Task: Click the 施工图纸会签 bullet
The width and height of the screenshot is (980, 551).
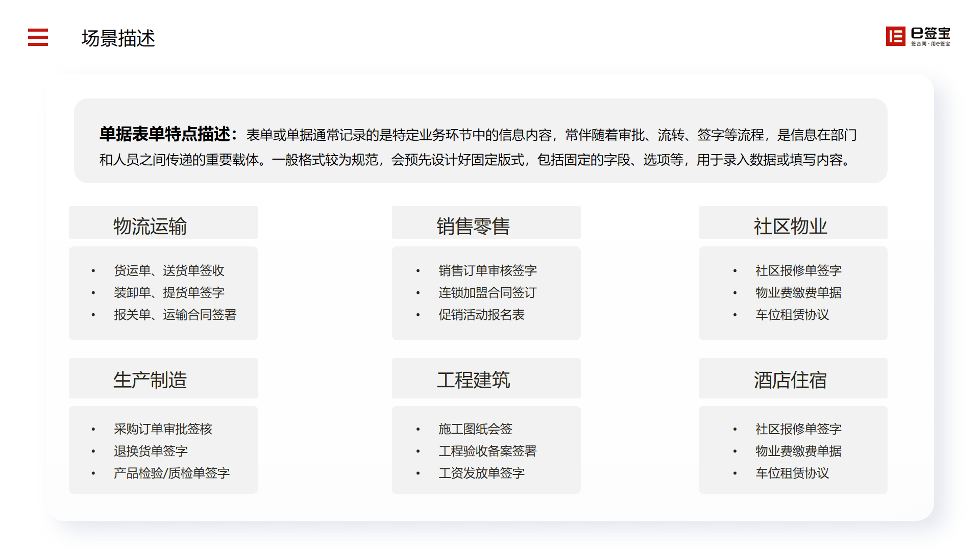Action: 475,429
